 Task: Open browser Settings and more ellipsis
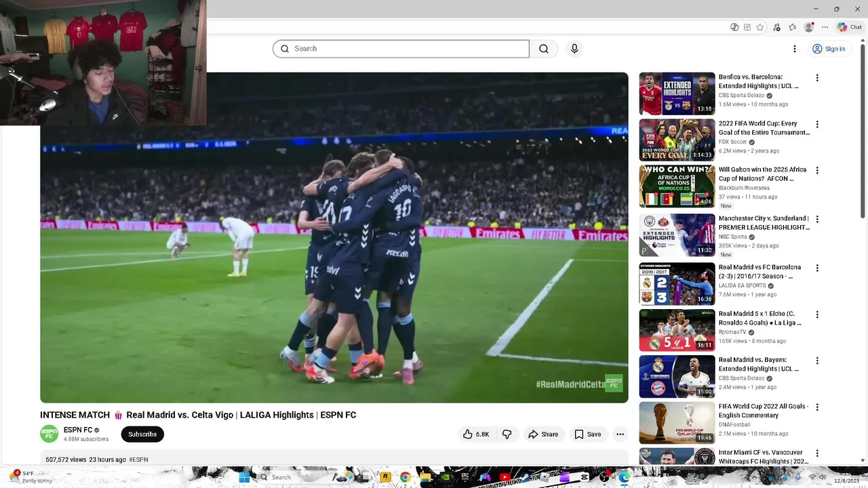[825, 27]
